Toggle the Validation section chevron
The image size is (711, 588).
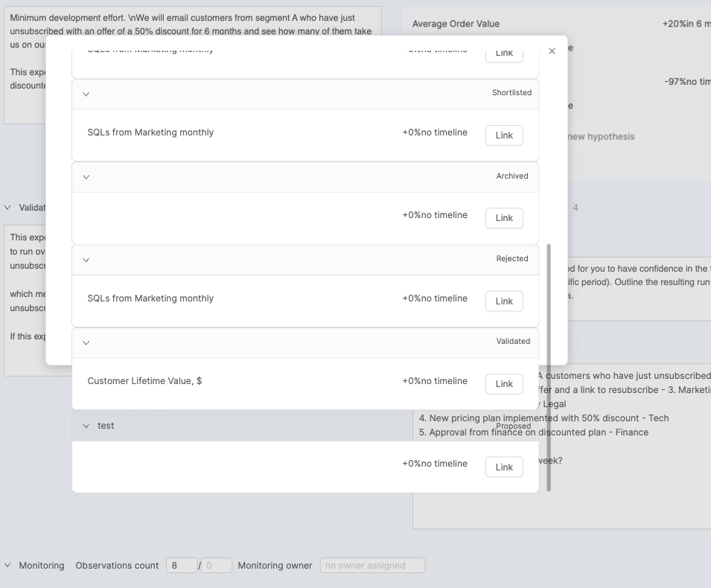(8, 208)
